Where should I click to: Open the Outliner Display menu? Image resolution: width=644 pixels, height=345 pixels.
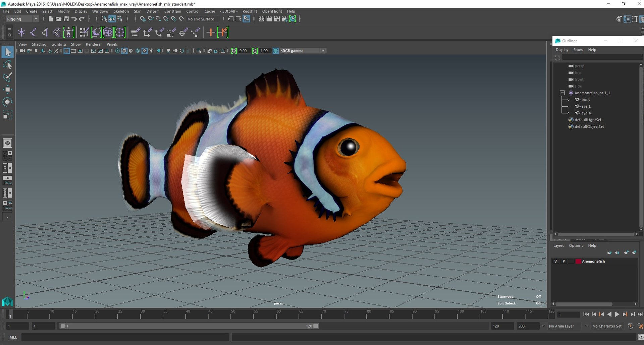pyautogui.click(x=562, y=50)
